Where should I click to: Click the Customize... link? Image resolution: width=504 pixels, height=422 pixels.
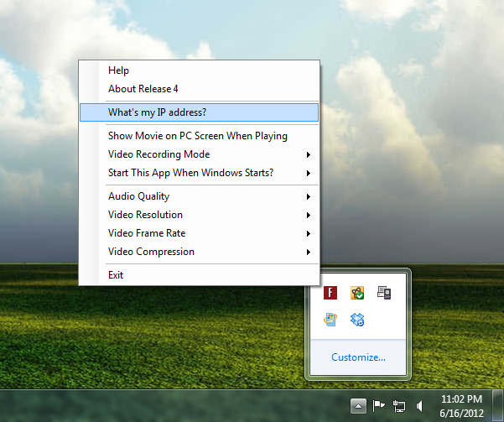(358, 357)
